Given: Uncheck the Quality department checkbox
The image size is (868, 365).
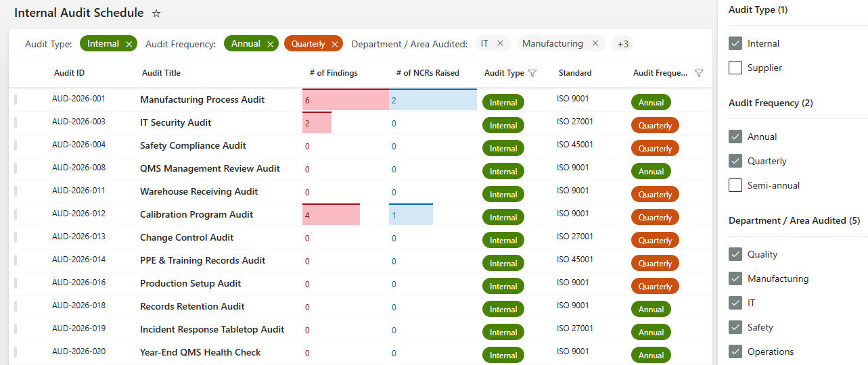Looking at the screenshot, I should pyautogui.click(x=735, y=254).
